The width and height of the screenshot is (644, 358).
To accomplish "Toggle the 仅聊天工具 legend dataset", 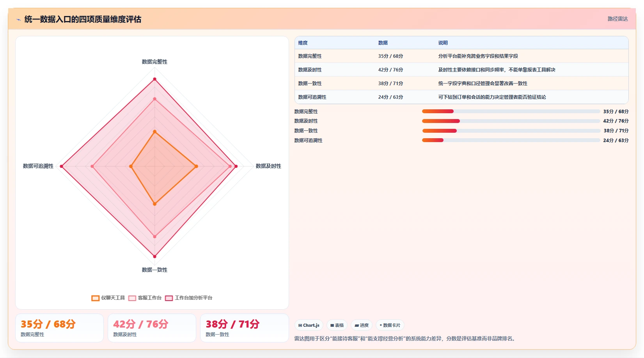I will pos(108,298).
